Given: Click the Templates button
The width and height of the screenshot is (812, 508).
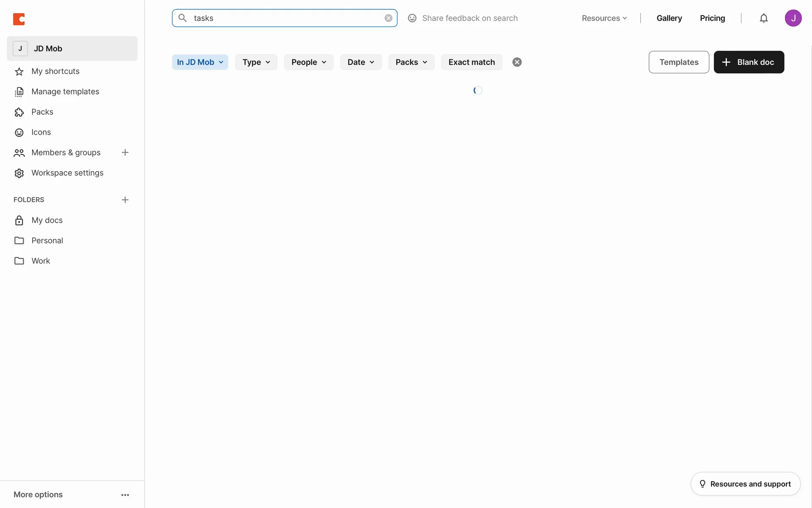Looking at the screenshot, I should point(679,62).
